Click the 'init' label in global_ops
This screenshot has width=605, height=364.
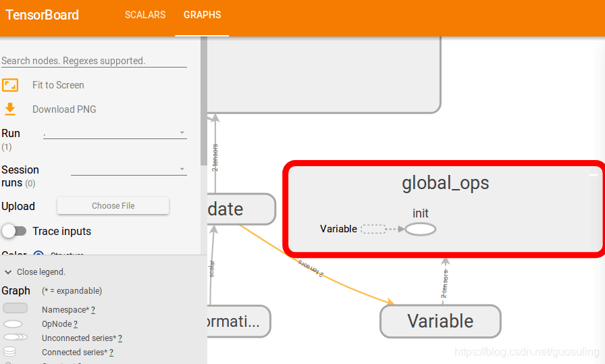click(x=421, y=213)
